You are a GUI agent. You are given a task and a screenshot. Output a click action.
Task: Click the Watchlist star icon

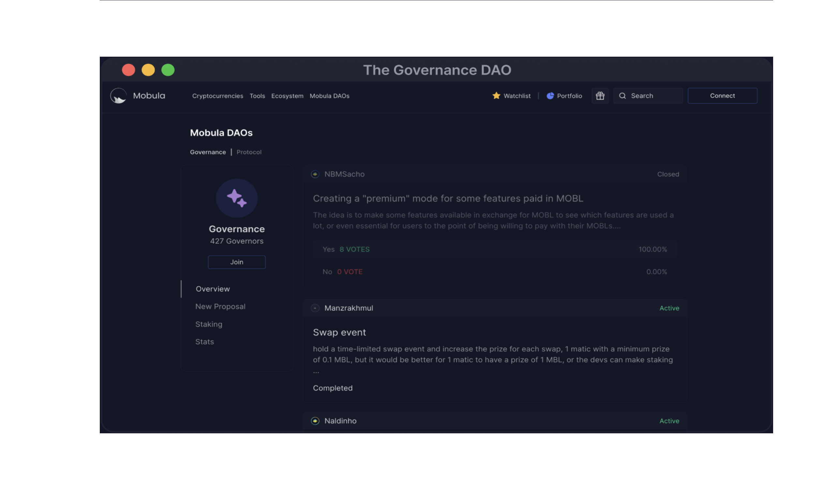(x=496, y=96)
